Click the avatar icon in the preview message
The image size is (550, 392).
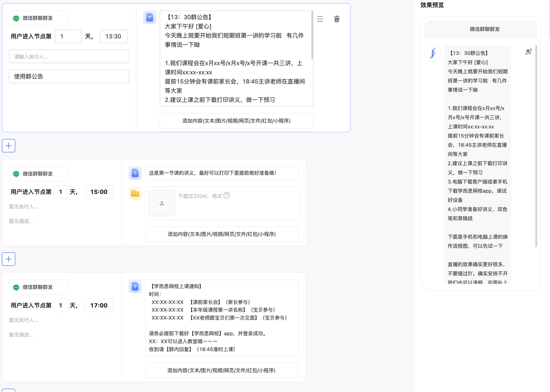433,53
